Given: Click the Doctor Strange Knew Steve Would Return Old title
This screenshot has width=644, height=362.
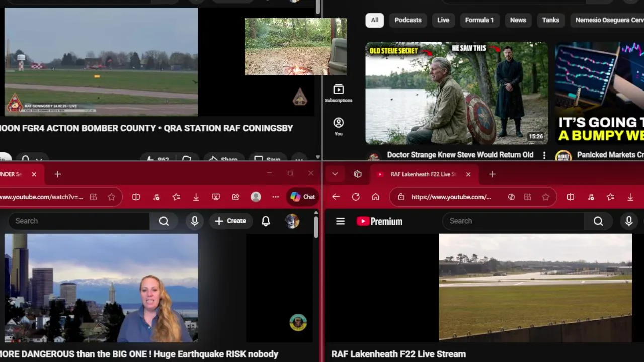Looking at the screenshot, I should click(x=460, y=155).
